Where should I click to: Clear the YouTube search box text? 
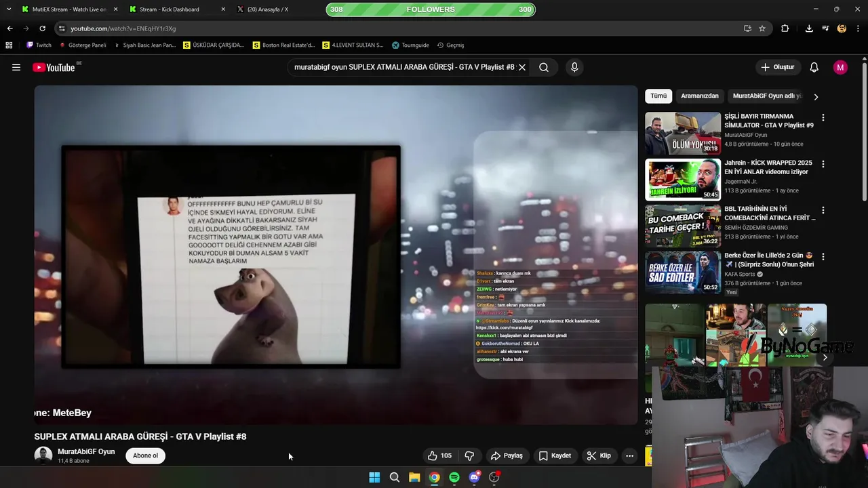tap(522, 67)
